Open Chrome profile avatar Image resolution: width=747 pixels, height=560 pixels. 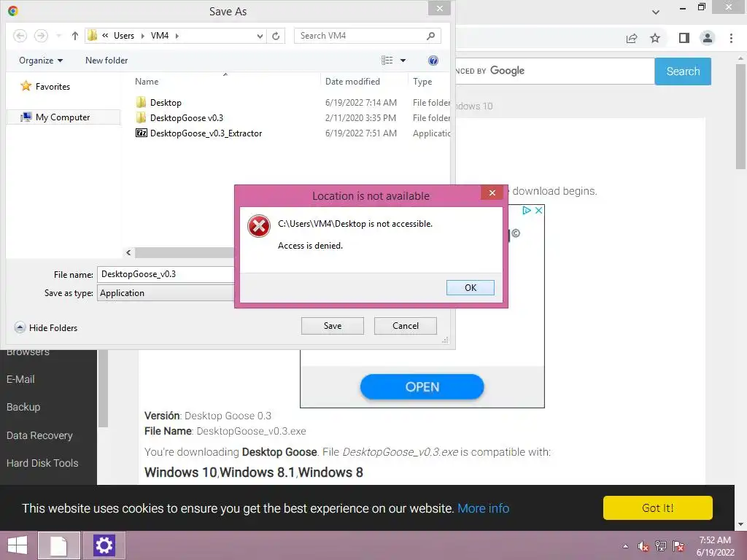(708, 38)
